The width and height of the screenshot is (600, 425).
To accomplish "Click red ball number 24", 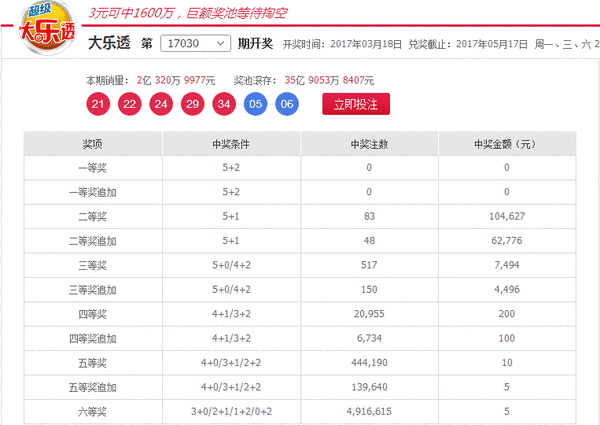I will tap(161, 104).
